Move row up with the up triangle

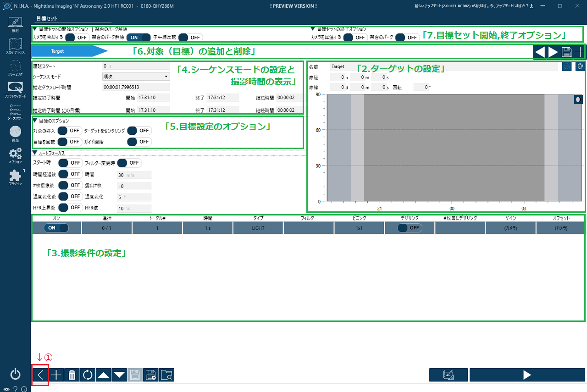click(104, 375)
